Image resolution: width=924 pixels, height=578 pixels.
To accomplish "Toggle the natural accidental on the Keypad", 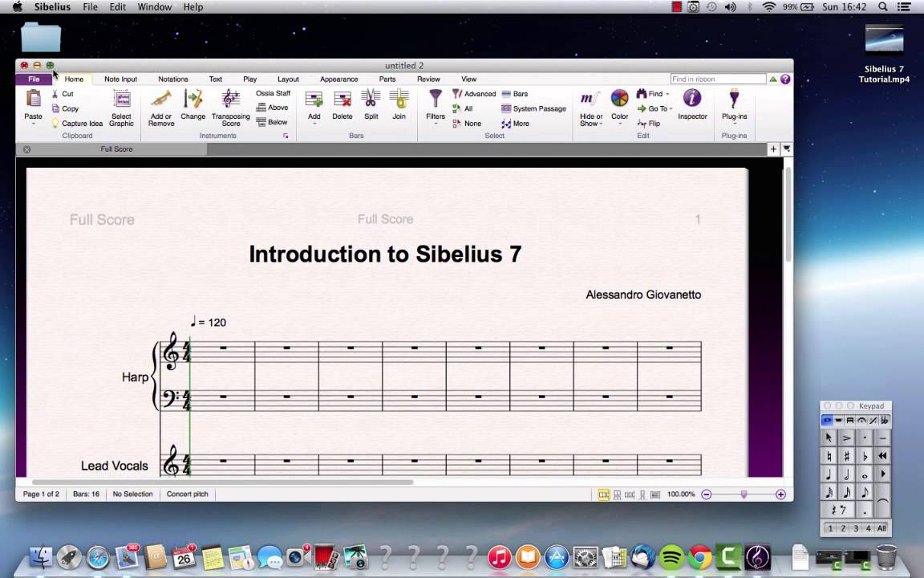I will point(829,456).
